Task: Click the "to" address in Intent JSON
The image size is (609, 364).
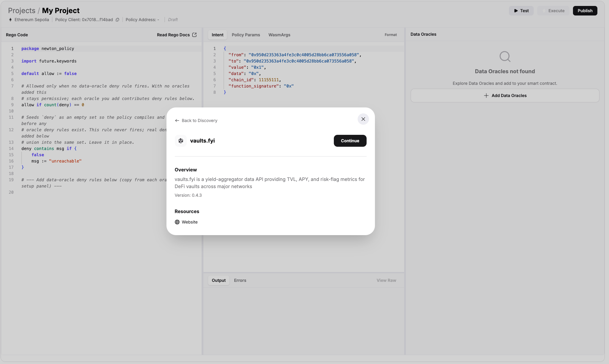Action: click(x=299, y=61)
